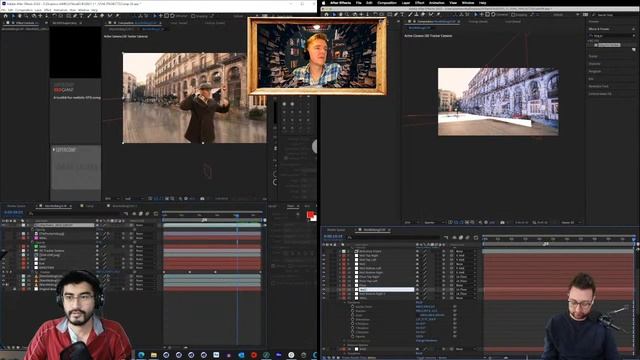Open the Composition menu in right window

[387, 3]
